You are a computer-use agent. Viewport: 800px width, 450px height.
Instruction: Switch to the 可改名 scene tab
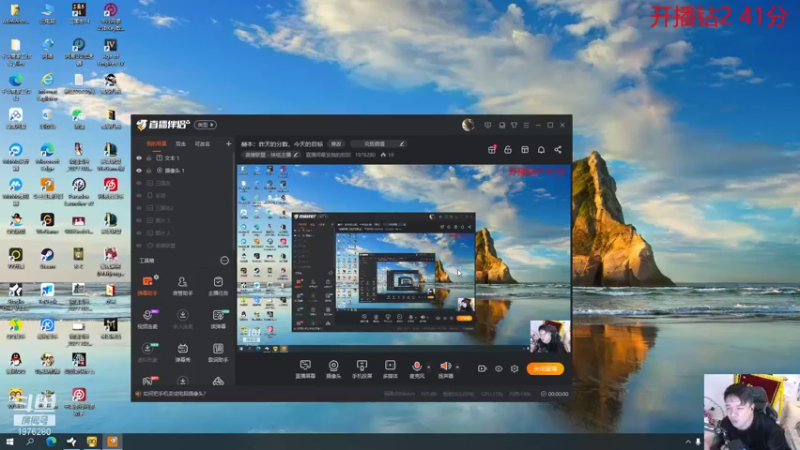pyautogui.click(x=203, y=144)
